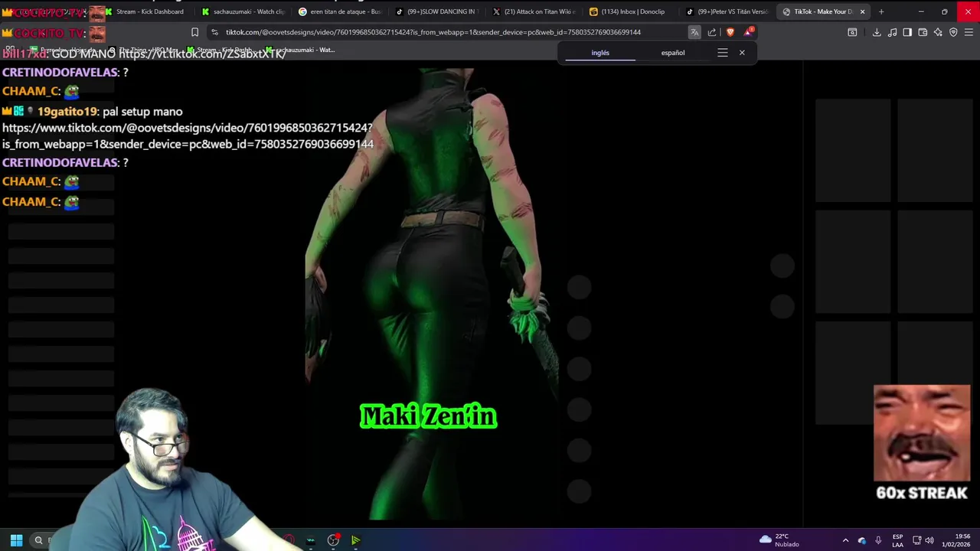Open translate popup options menu
Viewport: 980px width, 551px height.
point(722,53)
